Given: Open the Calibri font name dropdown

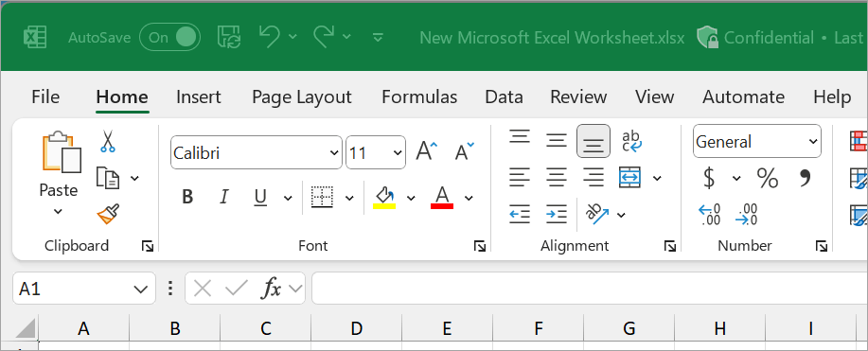Looking at the screenshot, I should [335, 153].
